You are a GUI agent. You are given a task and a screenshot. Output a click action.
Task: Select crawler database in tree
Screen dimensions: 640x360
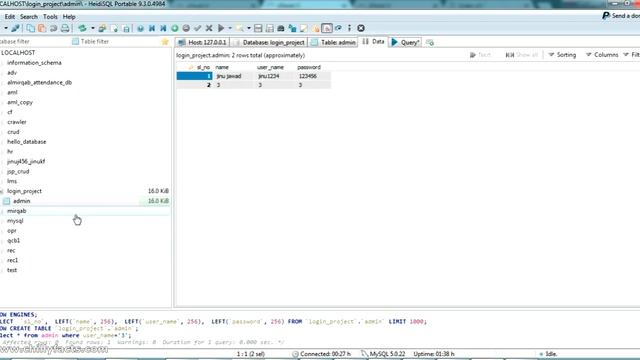17,122
